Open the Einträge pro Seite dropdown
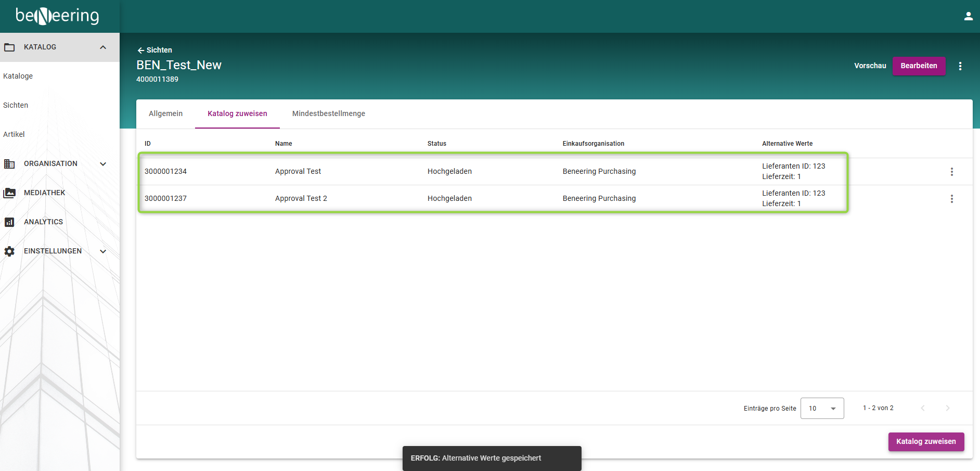 click(x=822, y=409)
